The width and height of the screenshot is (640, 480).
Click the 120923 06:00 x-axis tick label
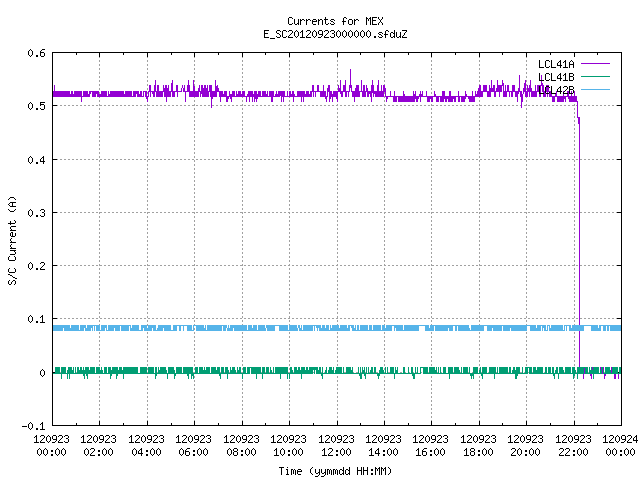click(193, 445)
